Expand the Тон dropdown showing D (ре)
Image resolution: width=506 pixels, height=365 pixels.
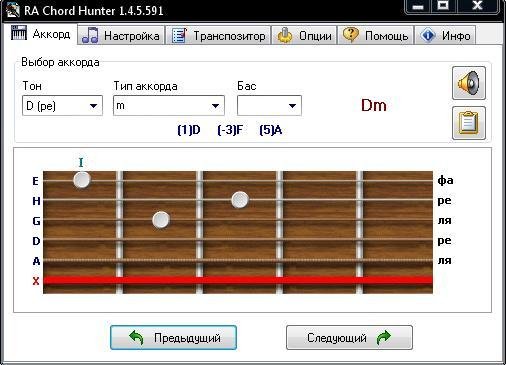point(62,106)
